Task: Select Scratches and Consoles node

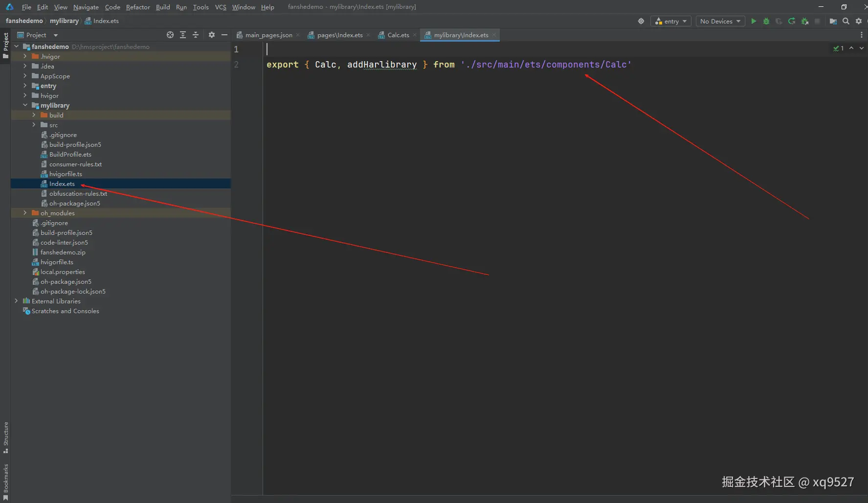Action: coord(65,311)
